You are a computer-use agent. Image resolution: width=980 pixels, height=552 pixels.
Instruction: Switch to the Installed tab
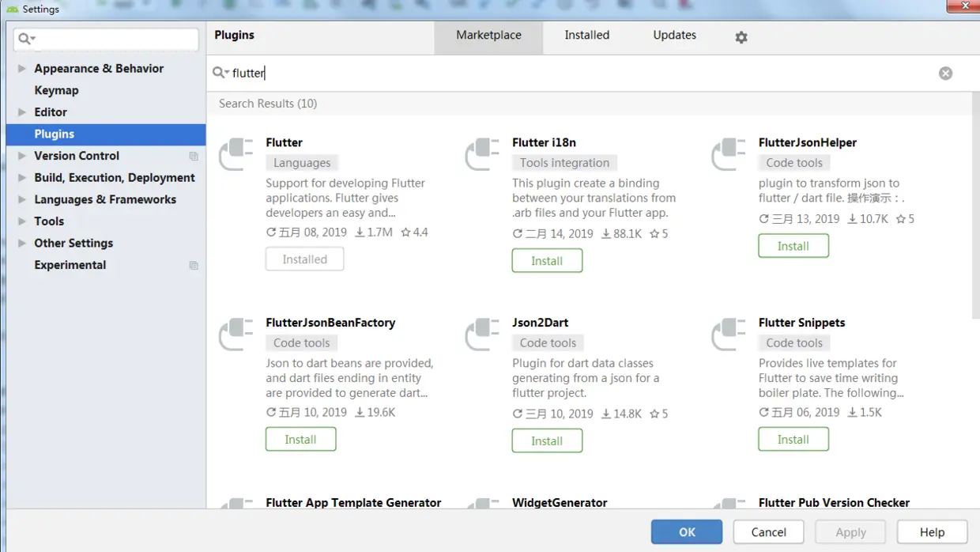click(x=586, y=36)
